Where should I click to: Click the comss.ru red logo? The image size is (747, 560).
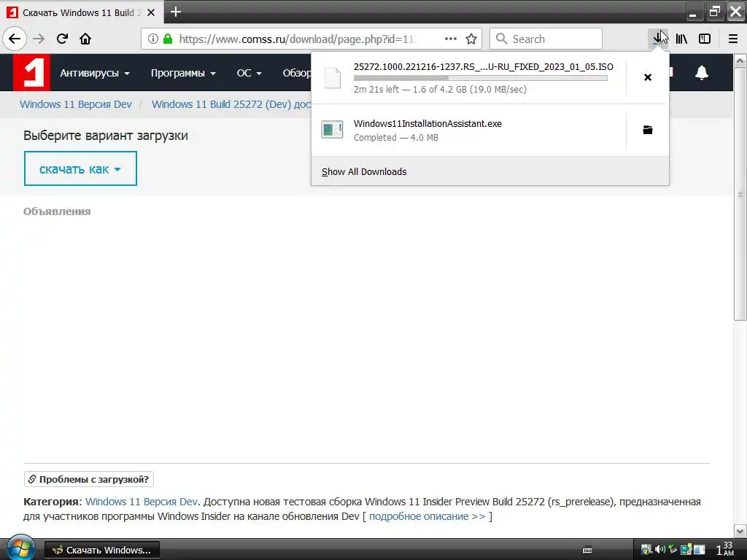coord(31,72)
